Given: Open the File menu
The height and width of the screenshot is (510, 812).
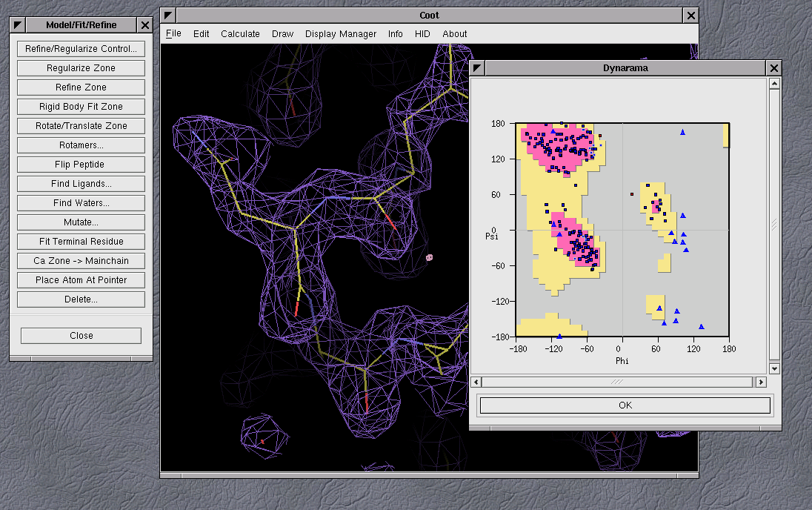Looking at the screenshot, I should (173, 33).
